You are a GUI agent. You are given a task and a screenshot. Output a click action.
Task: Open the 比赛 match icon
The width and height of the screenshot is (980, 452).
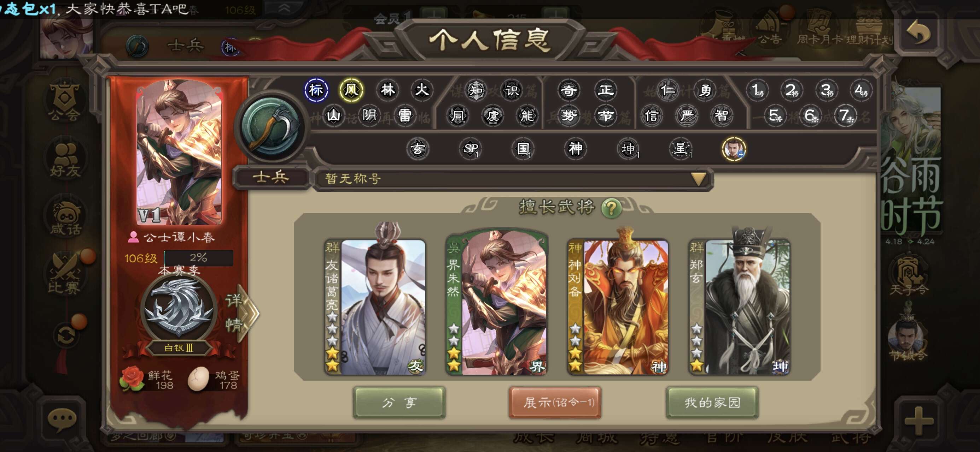65,274
